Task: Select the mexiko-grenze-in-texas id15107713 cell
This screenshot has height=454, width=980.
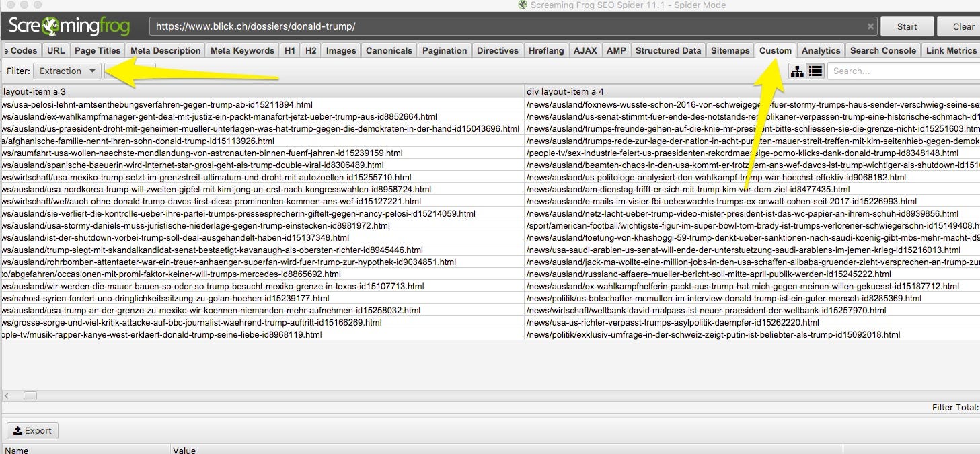Action: [x=263, y=286]
